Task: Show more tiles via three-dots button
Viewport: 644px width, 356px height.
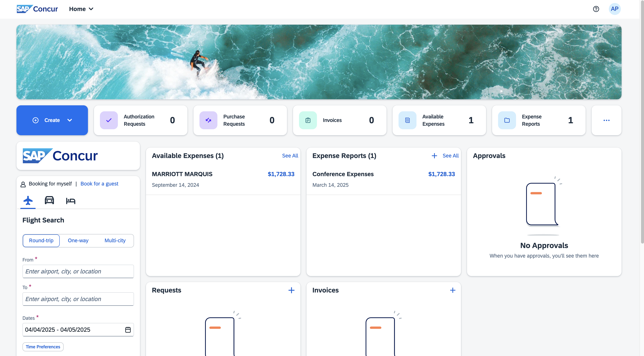Action: point(606,120)
